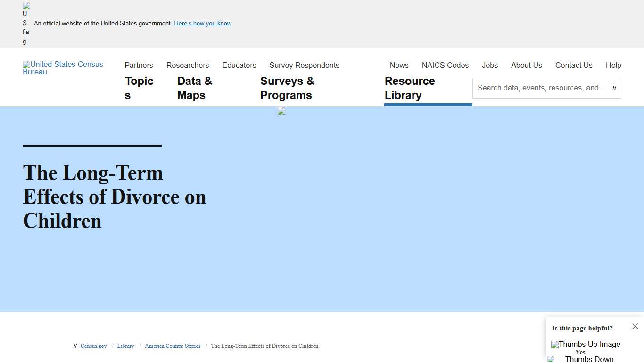Open the Surveys & Programs menu
Viewport: 644px width, 362px height.
(287, 88)
